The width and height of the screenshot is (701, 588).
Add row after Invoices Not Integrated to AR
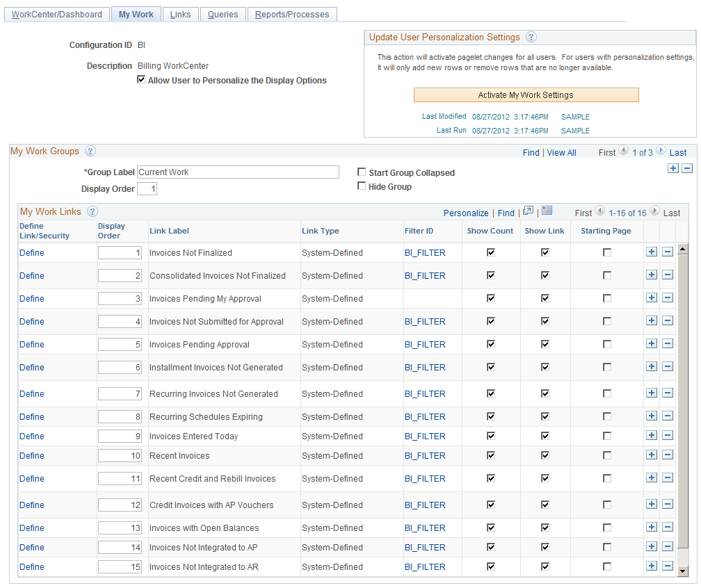point(652,566)
